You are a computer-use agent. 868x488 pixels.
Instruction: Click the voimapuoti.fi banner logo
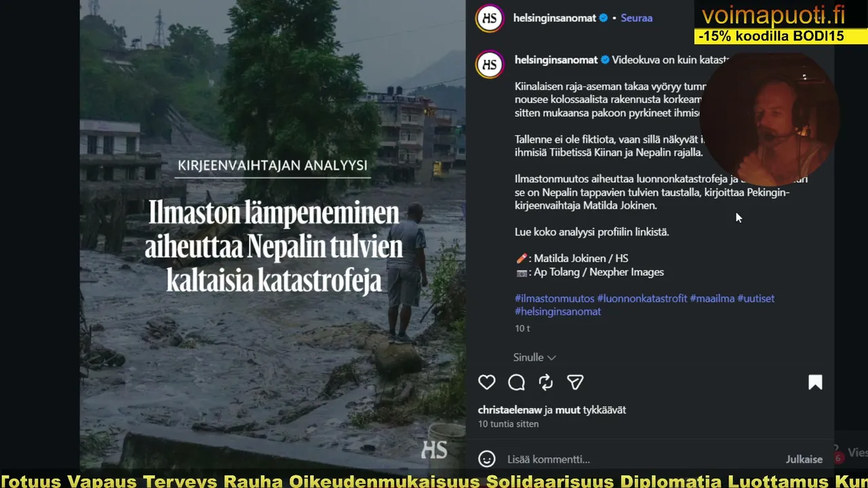point(774,15)
